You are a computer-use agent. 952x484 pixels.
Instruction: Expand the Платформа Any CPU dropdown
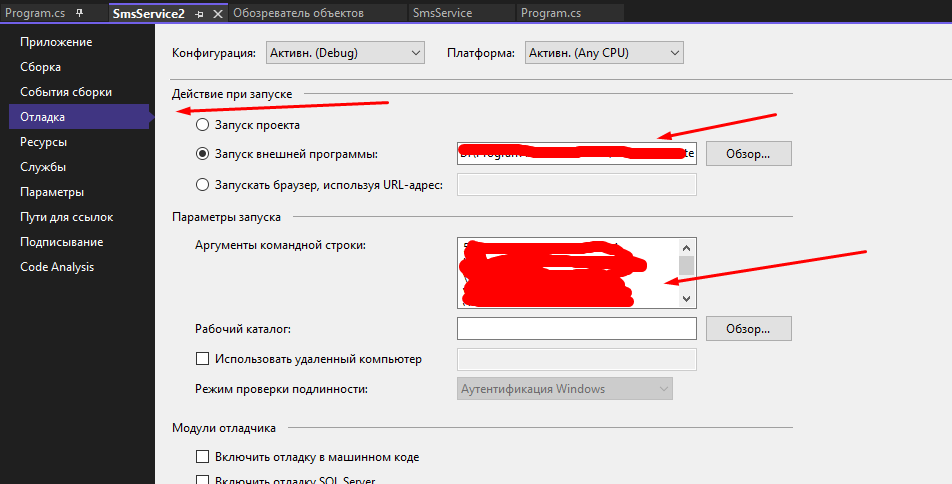pyautogui.click(x=604, y=53)
